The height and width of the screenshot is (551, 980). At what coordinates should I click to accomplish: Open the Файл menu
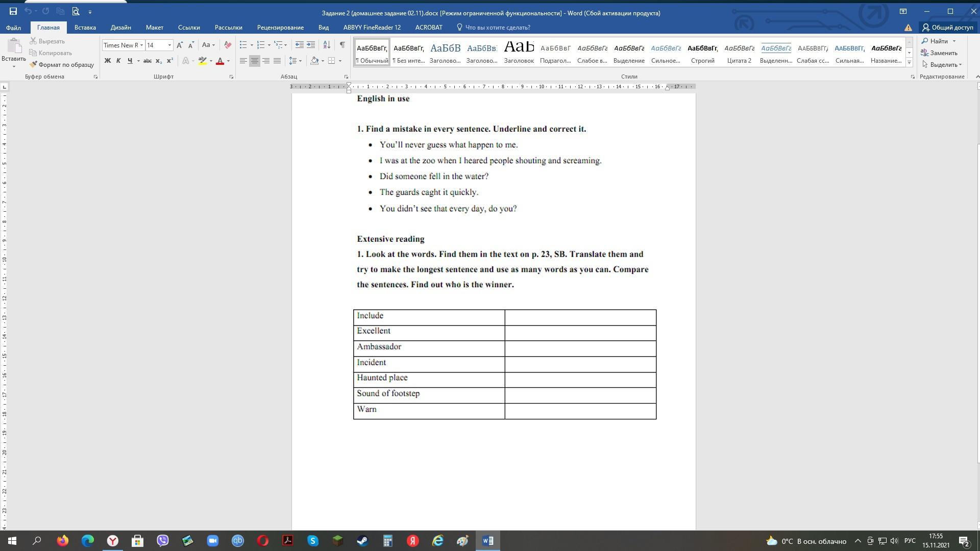pyautogui.click(x=13, y=28)
